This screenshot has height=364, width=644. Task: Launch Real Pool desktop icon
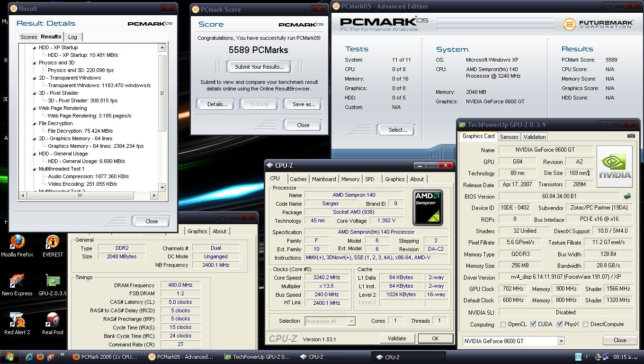pyautogui.click(x=53, y=324)
